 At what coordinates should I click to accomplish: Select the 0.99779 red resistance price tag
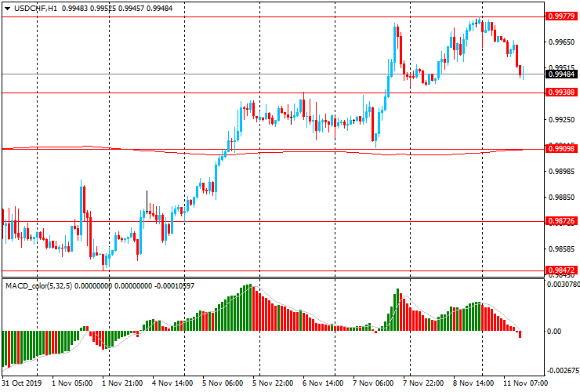click(561, 16)
